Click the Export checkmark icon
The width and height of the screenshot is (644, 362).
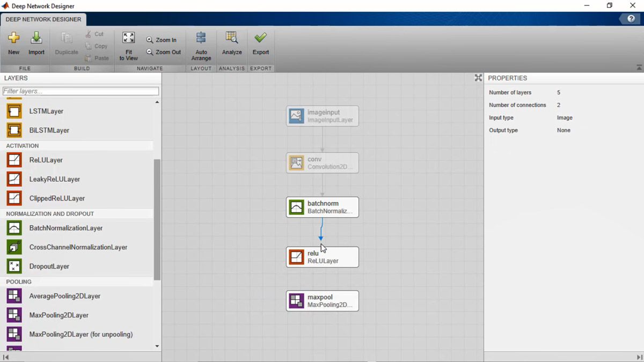pyautogui.click(x=261, y=39)
